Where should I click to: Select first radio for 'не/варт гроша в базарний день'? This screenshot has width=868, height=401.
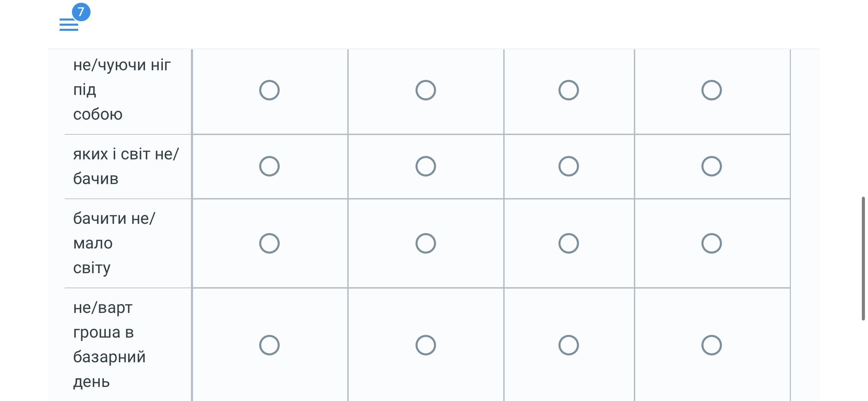(269, 345)
